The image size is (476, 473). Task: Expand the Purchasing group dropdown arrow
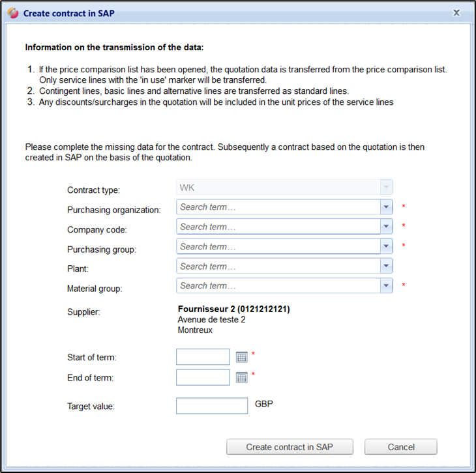point(387,246)
